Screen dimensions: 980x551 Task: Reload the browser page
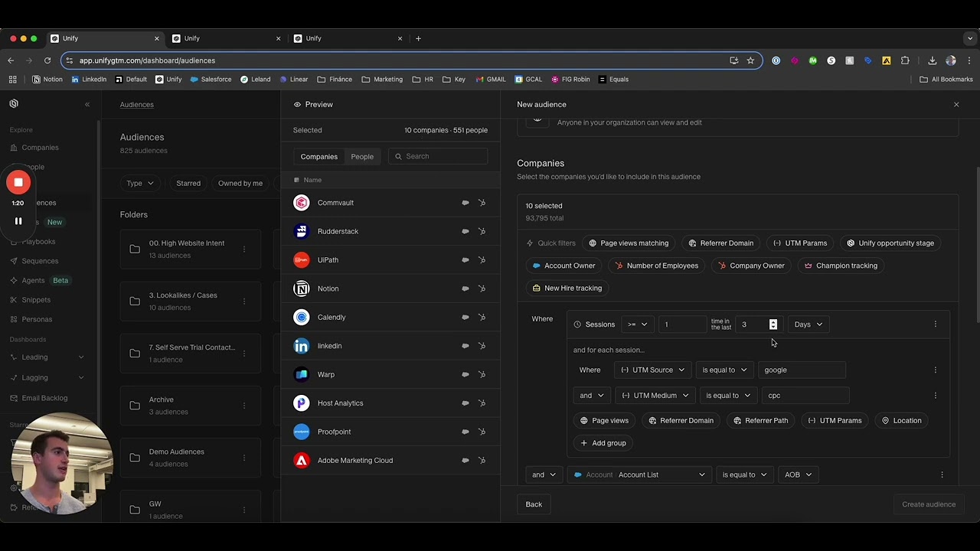(47, 60)
